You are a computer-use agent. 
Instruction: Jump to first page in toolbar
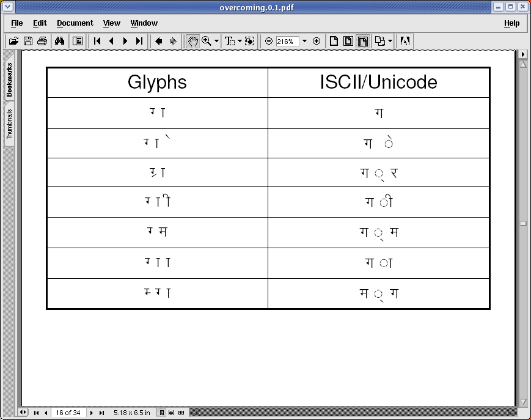(x=97, y=41)
